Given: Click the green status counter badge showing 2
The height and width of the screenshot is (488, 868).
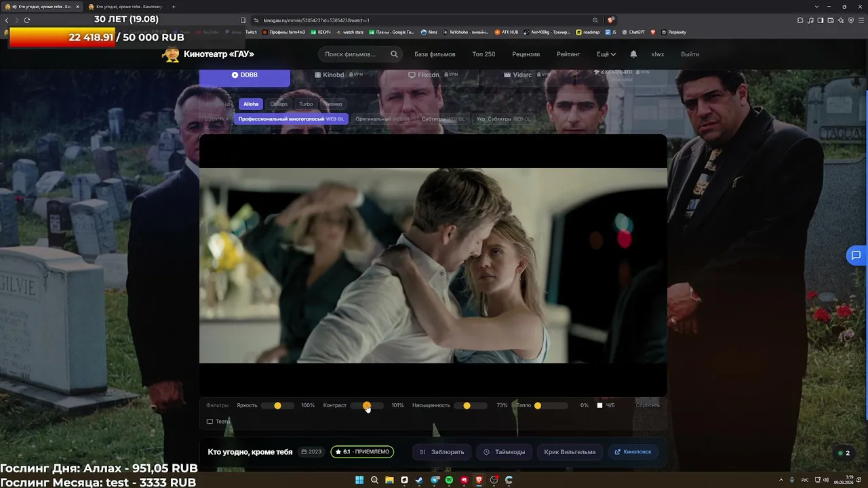Looking at the screenshot, I should pyautogui.click(x=844, y=453).
